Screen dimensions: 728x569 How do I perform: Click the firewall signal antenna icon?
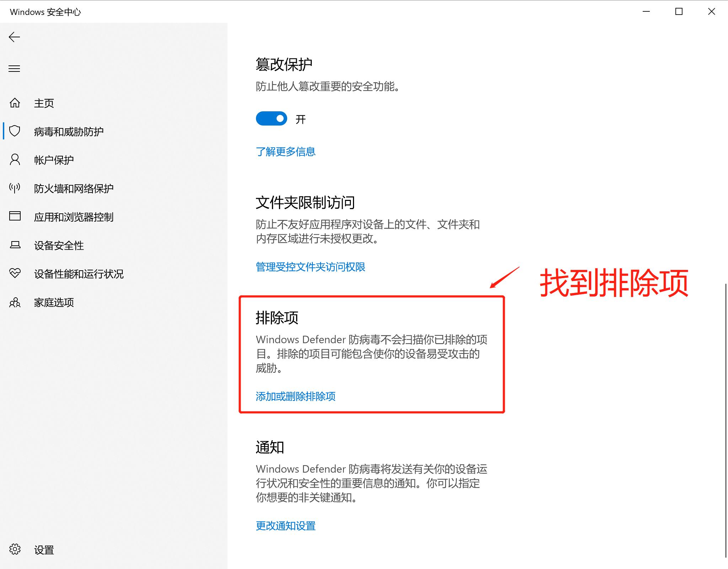coord(15,188)
